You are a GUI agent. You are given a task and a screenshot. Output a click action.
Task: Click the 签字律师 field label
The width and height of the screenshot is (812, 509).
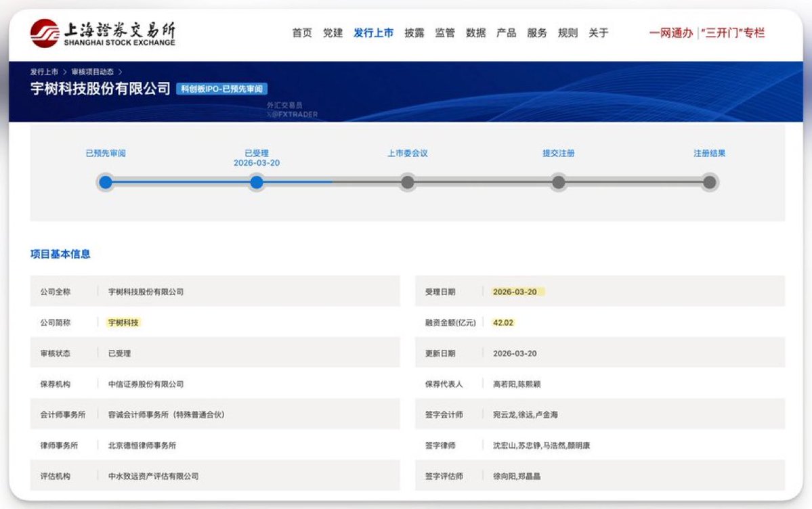pos(440,445)
